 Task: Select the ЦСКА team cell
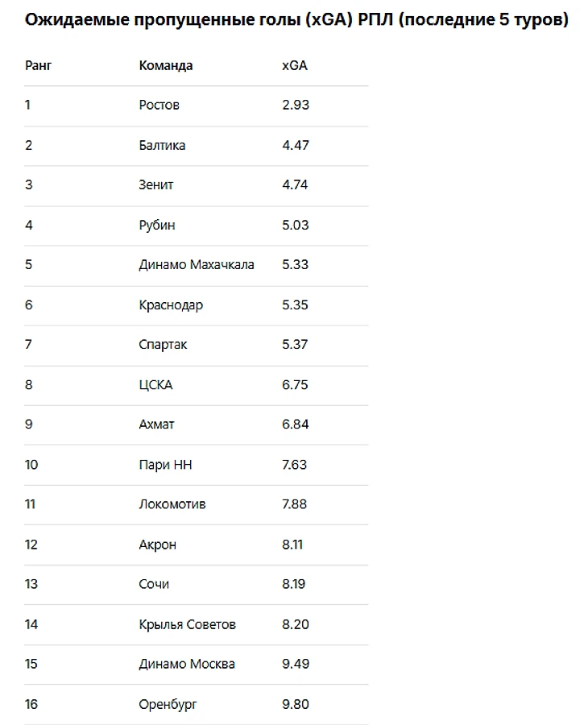tap(155, 384)
